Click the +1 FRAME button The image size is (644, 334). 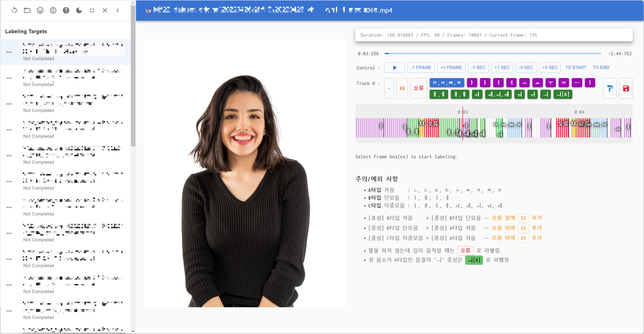(451, 67)
